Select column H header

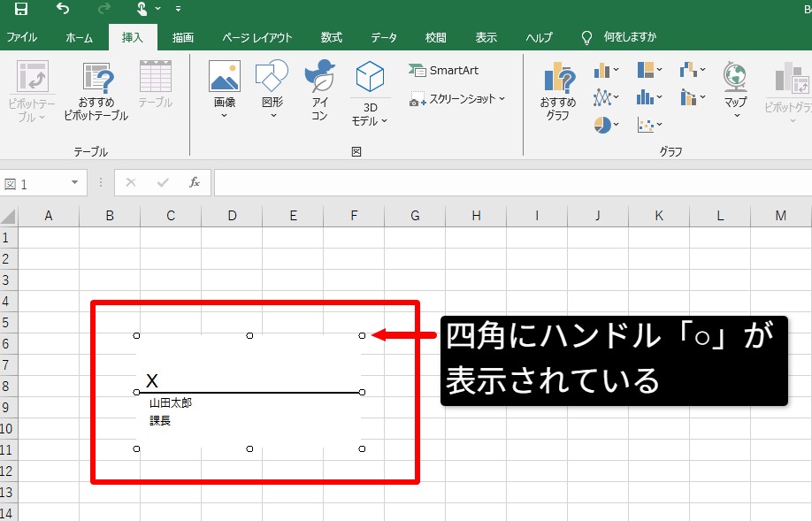click(x=476, y=216)
